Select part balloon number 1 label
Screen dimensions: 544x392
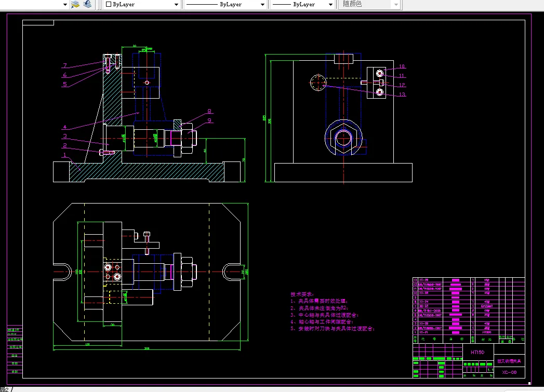[64, 155]
